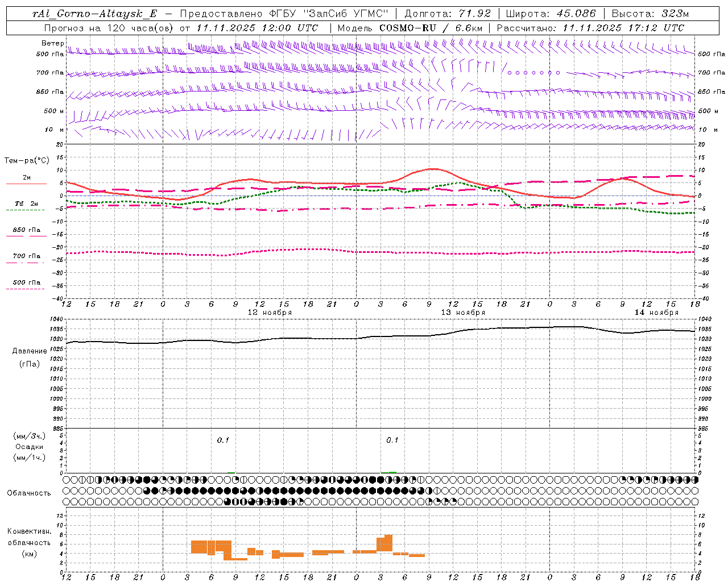Click the (мм/1ч.) unit label
The height and width of the screenshot is (582, 728).
pyautogui.click(x=29, y=458)
